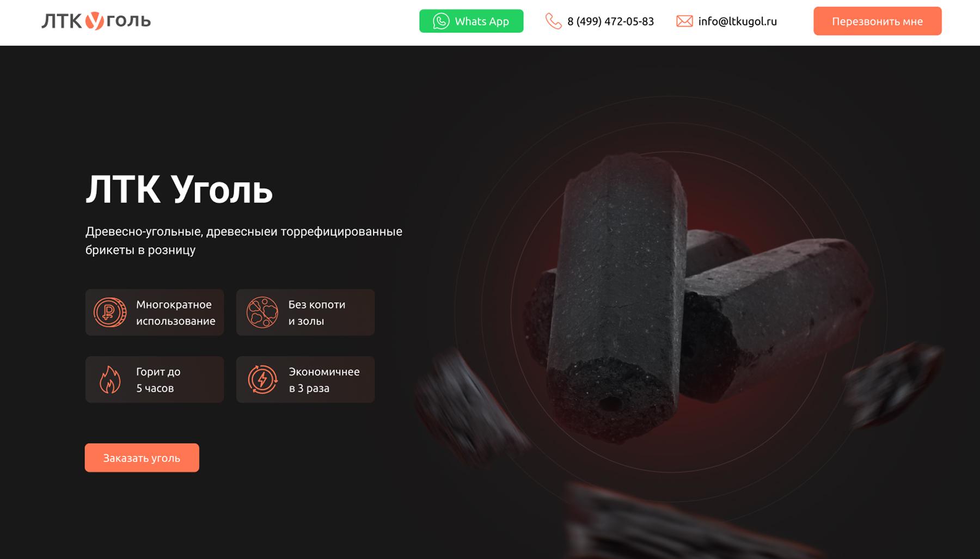Select the Многократное использование feature card
The image size is (980, 559).
155,312
